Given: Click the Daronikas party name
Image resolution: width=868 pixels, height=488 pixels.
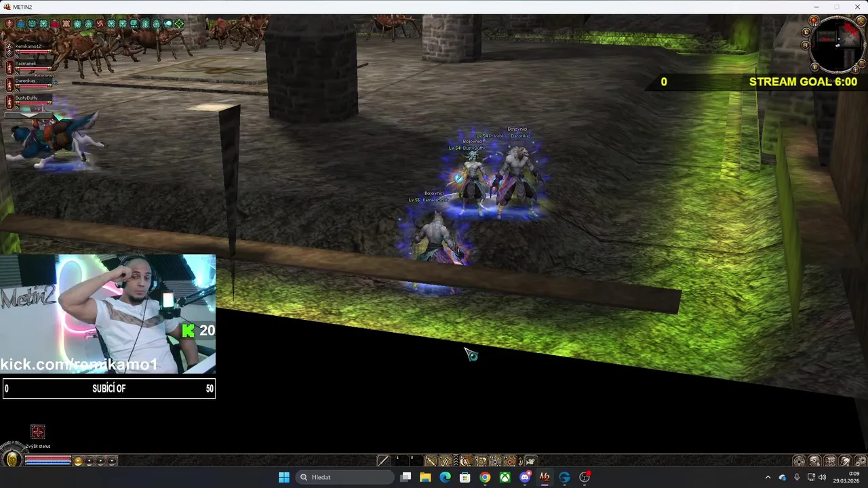Looking at the screenshot, I should [x=25, y=81].
